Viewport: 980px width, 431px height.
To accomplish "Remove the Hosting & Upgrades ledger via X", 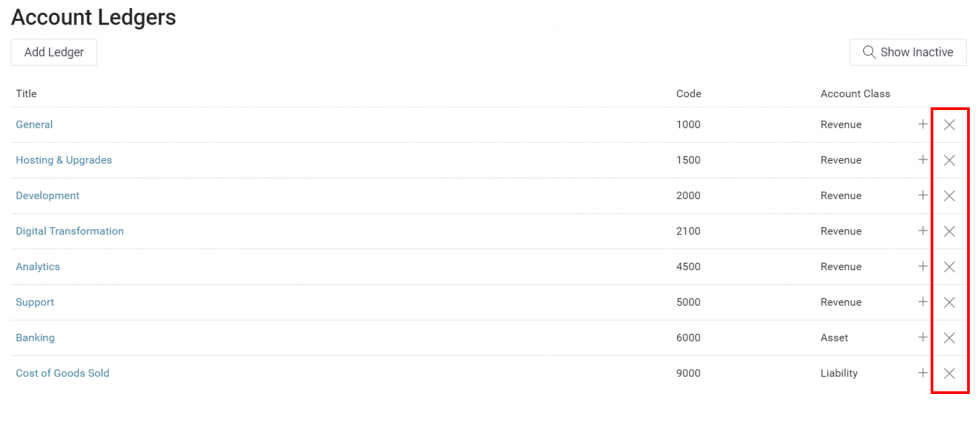I will click(949, 160).
